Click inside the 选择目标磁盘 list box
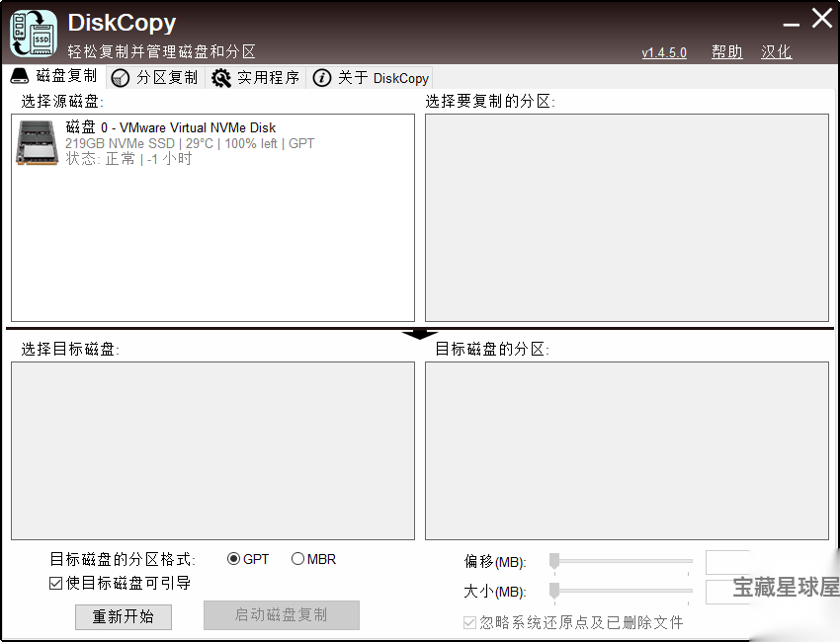Image resolution: width=840 pixels, height=642 pixels. pyautogui.click(x=212, y=450)
